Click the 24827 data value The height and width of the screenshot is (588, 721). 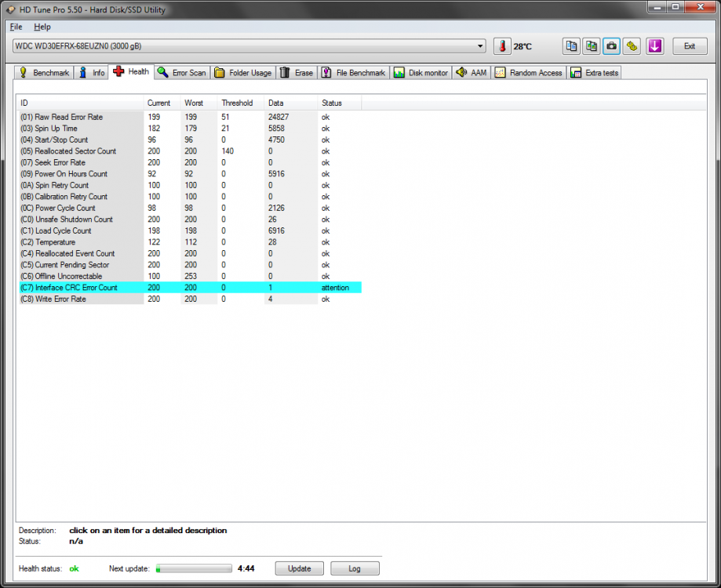[x=279, y=117]
